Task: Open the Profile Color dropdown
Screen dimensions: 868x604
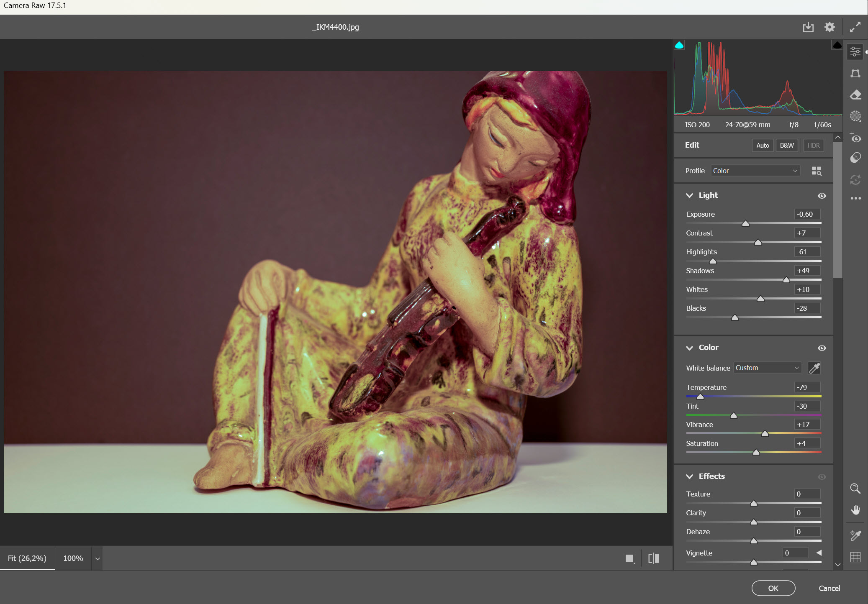Action: pyautogui.click(x=755, y=171)
